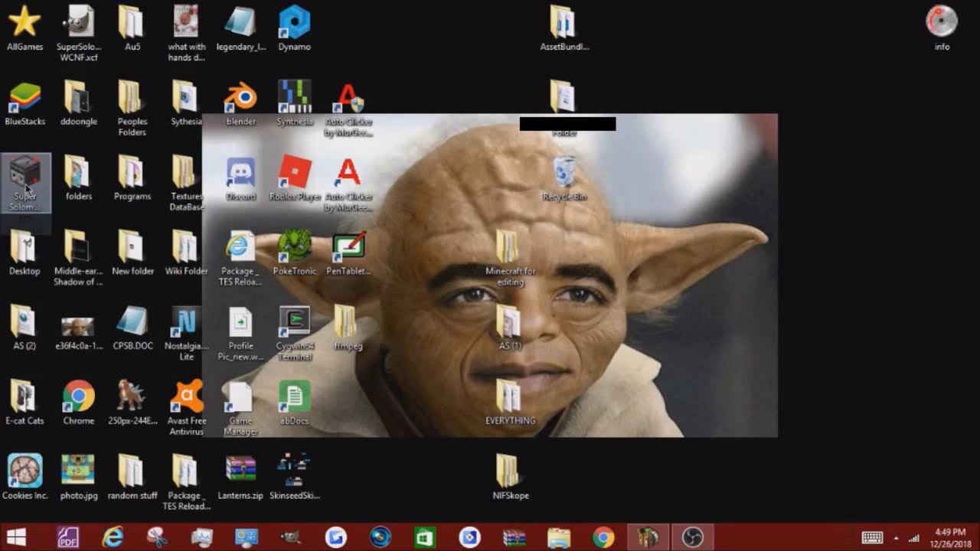
Task: Open the PDF app in taskbar
Action: tap(68, 537)
